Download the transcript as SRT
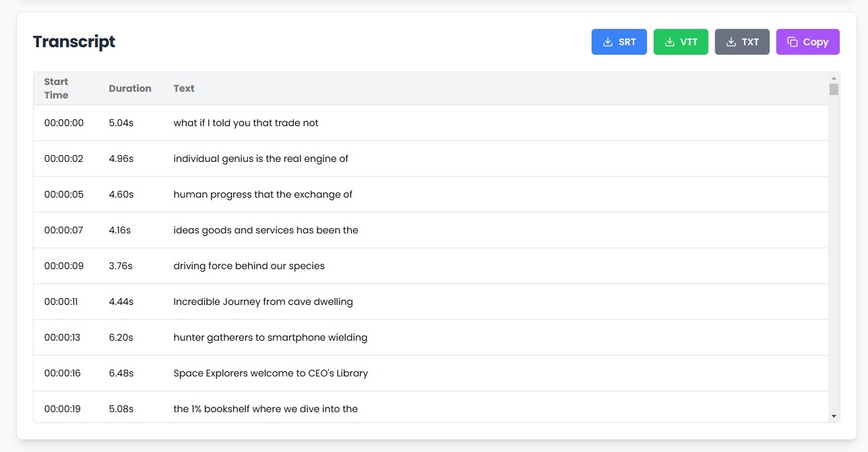 coord(619,42)
